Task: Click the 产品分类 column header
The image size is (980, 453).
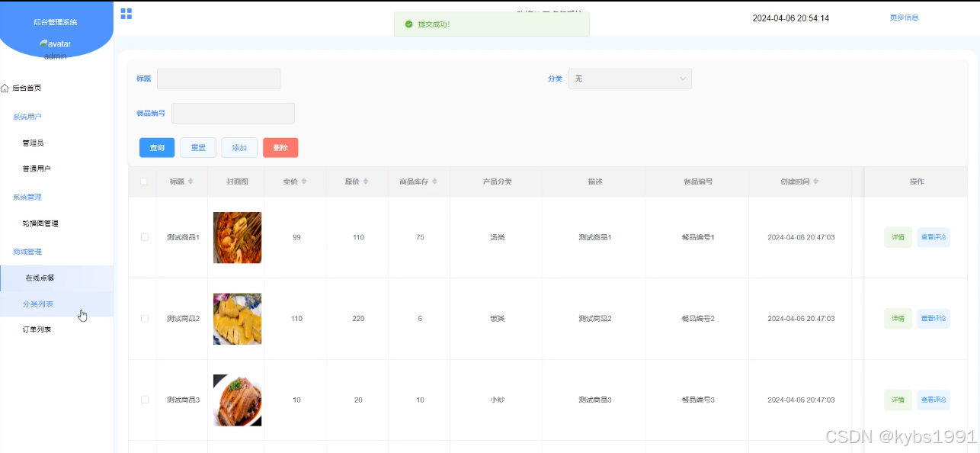Action: point(497,182)
